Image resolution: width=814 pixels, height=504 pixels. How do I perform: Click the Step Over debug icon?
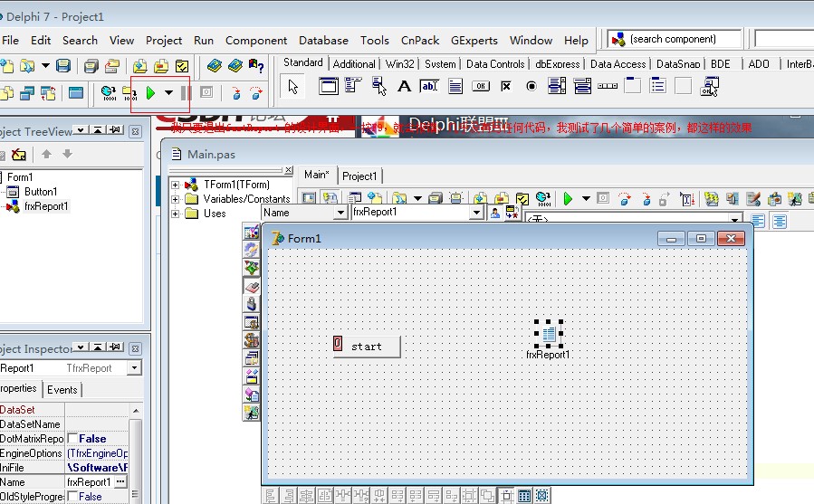256,93
